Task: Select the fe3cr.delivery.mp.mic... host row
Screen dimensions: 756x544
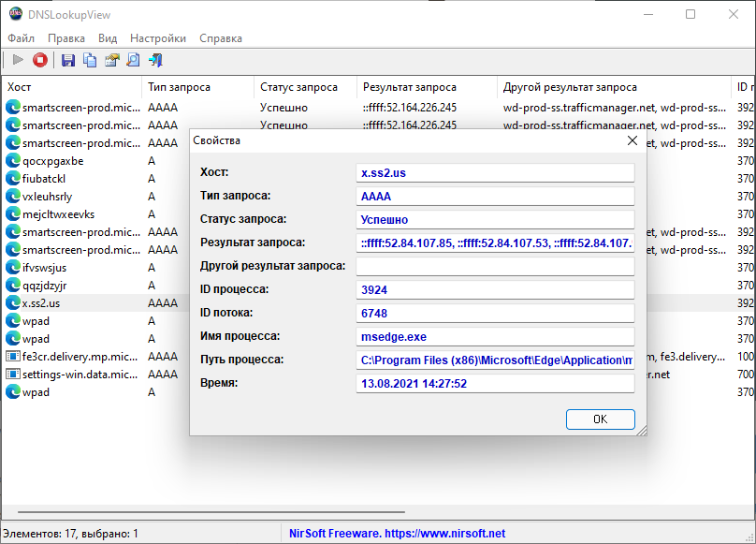Action: pos(80,357)
